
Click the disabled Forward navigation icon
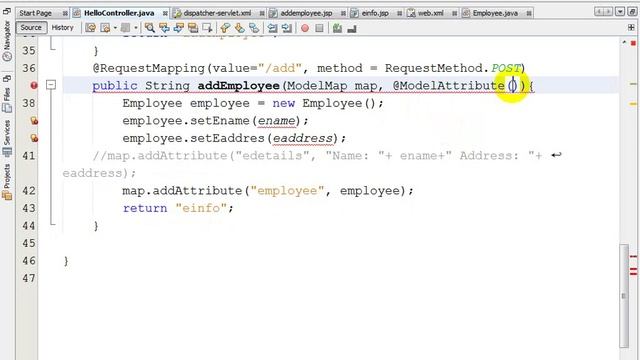point(125,28)
